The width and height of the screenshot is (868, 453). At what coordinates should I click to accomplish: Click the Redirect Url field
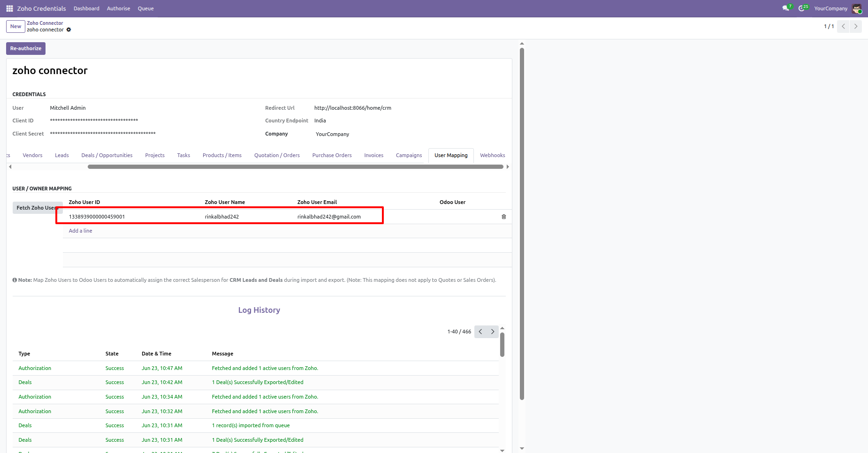pos(352,108)
